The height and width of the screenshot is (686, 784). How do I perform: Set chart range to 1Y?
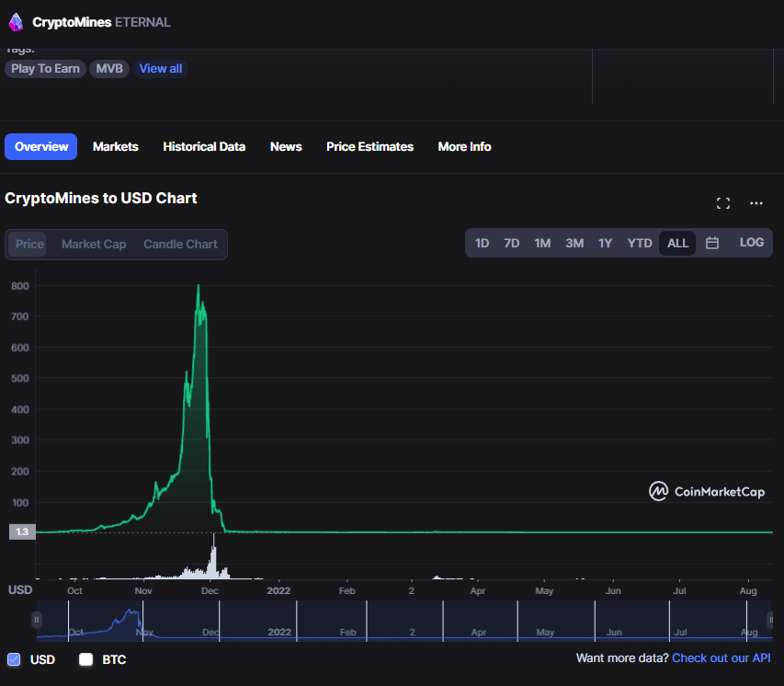tap(605, 243)
